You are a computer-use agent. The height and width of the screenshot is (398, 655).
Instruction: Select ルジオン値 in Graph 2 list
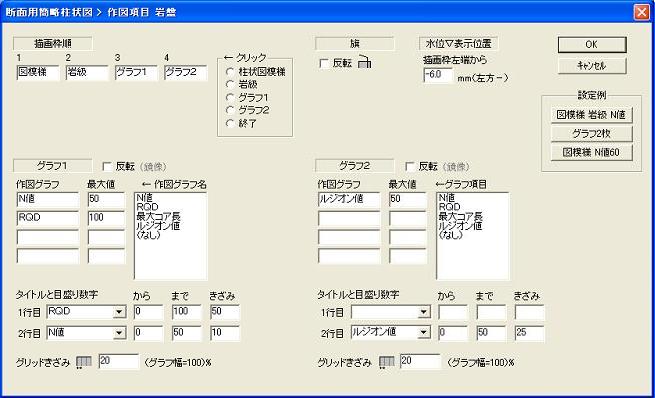pos(460,226)
